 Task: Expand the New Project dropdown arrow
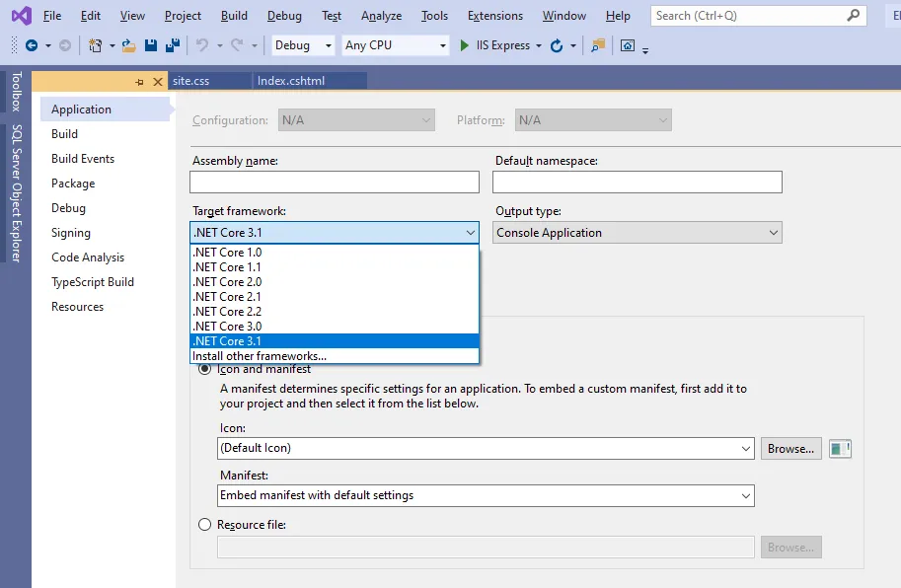[x=113, y=45]
